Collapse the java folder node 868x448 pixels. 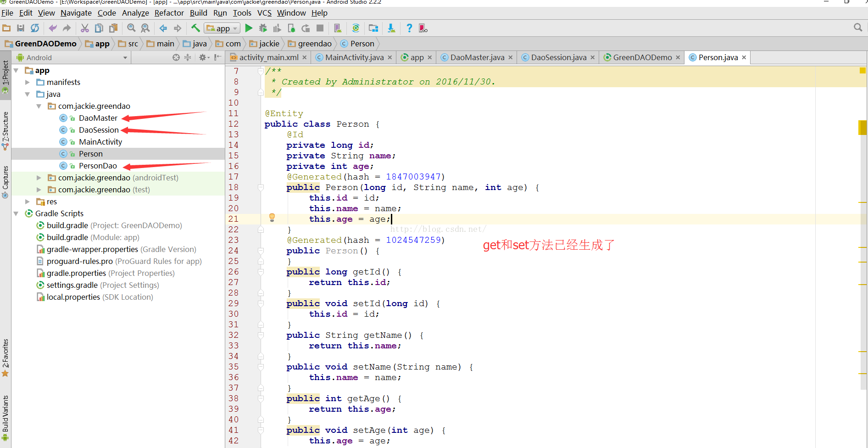coord(28,94)
